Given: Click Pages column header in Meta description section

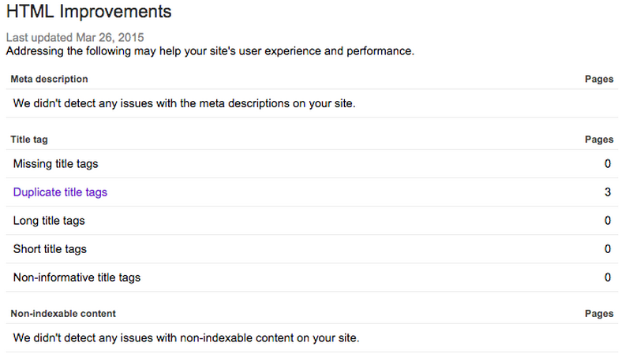Looking at the screenshot, I should [599, 80].
